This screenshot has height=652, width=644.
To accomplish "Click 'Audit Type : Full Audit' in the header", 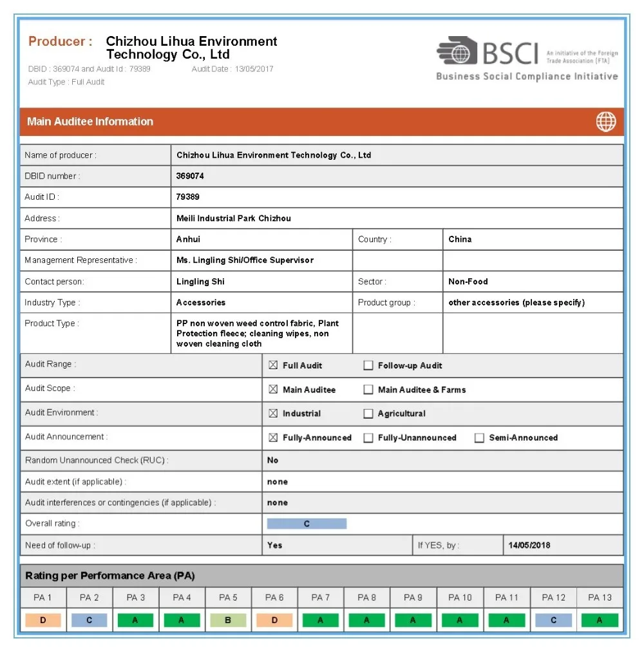I will 66,82.
